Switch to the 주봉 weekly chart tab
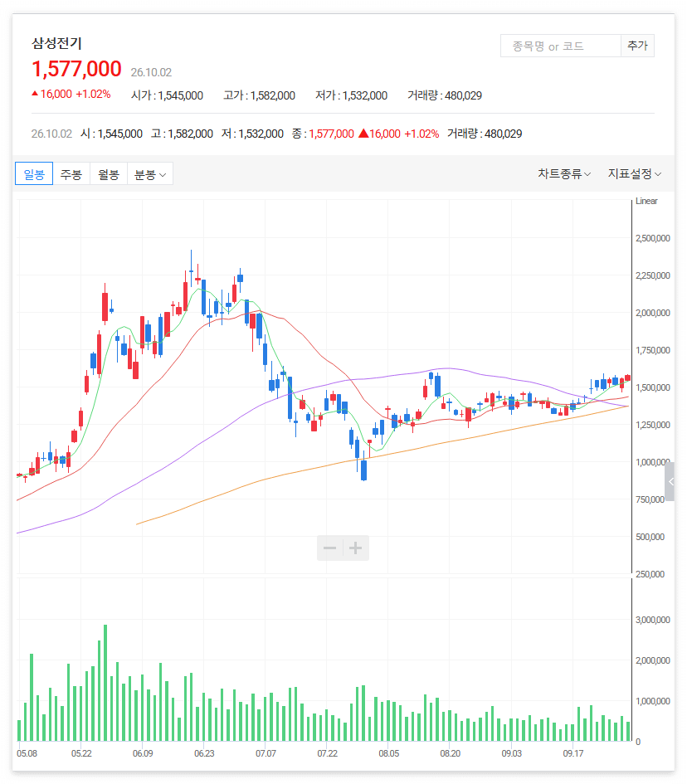The height and width of the screenshot is (784, 687). (x=71, y=174)
